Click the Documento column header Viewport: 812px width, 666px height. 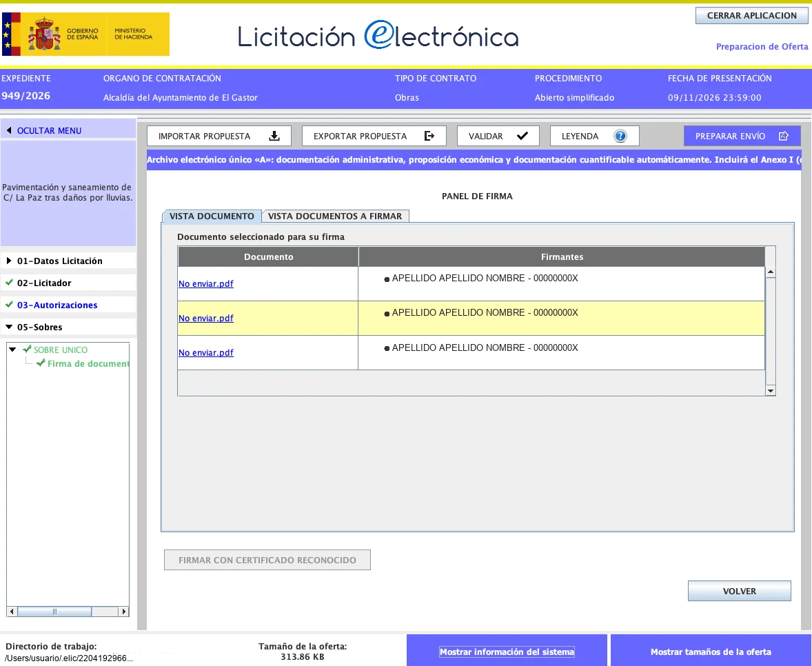[x=268, y=257]
